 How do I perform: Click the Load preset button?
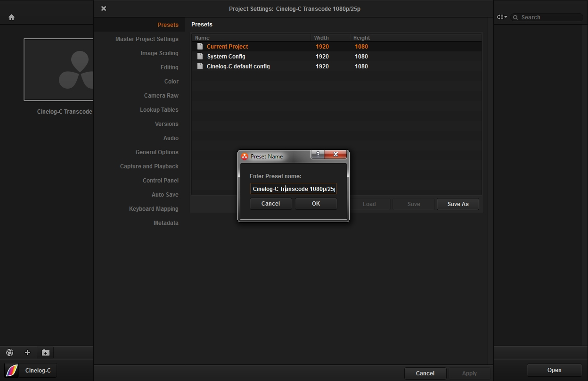369,204
